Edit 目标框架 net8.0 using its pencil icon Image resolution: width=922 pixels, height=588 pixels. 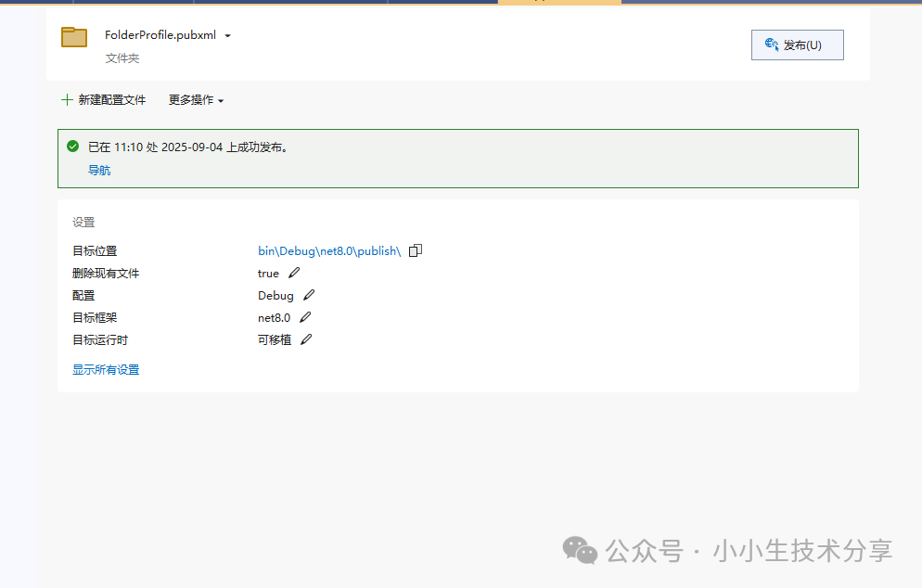coord(305,317)
